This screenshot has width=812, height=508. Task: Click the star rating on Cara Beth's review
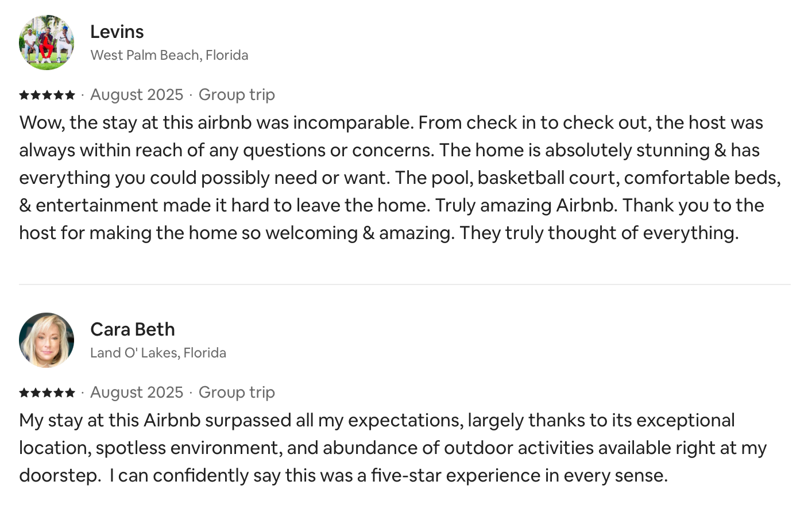(x=47, y=392)
